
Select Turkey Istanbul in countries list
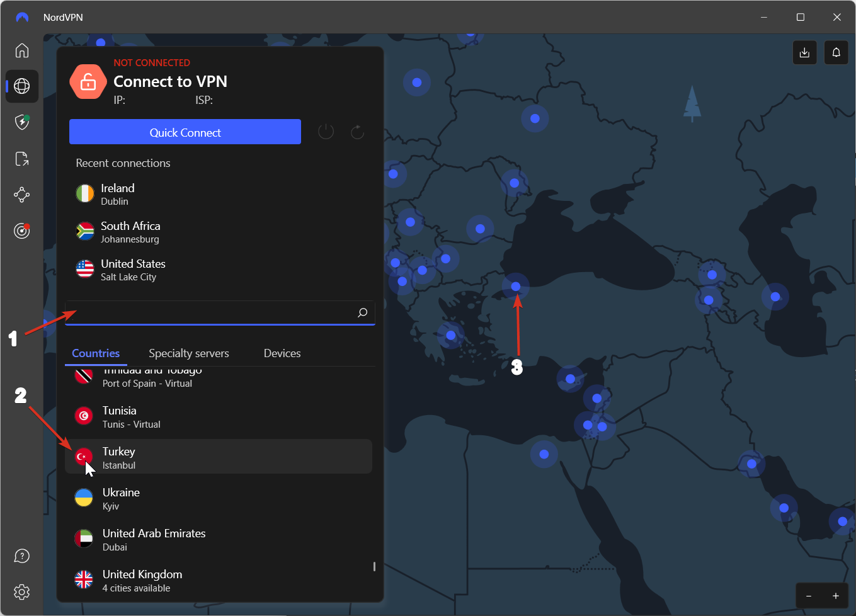coord(219,457)
